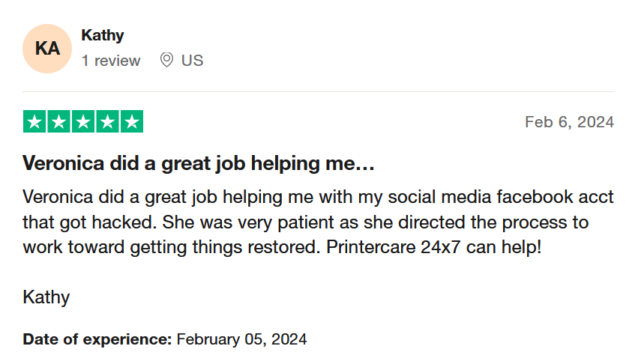Click the word 'hacked' in the review

point(124,222)
